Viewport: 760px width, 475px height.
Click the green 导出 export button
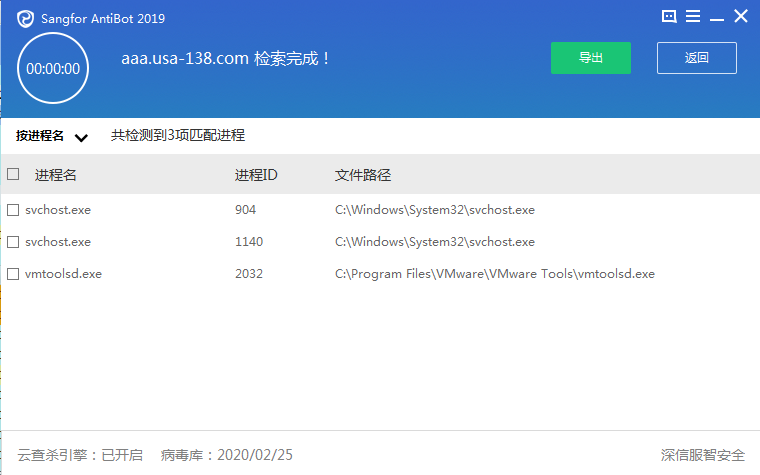coord(591,58)
